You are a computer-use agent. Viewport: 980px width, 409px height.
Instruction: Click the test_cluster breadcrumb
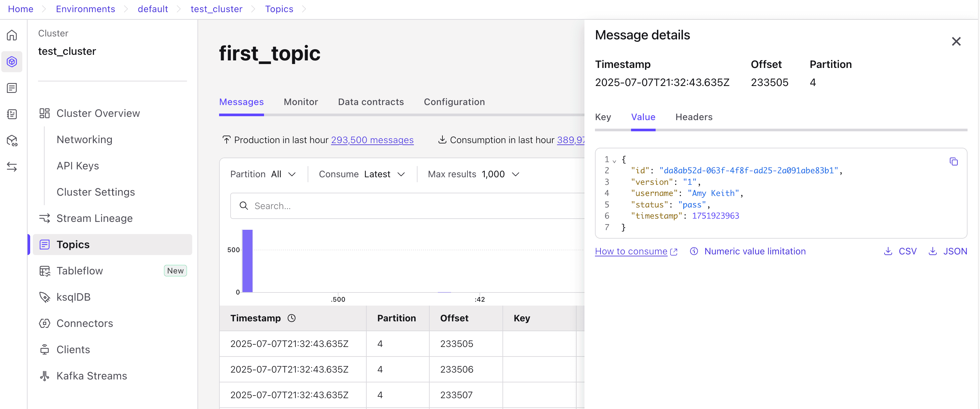[x=216, y=9]
